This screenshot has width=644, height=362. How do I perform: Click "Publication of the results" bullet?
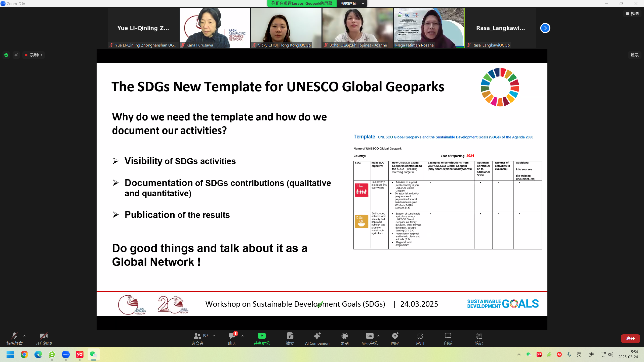177,215
